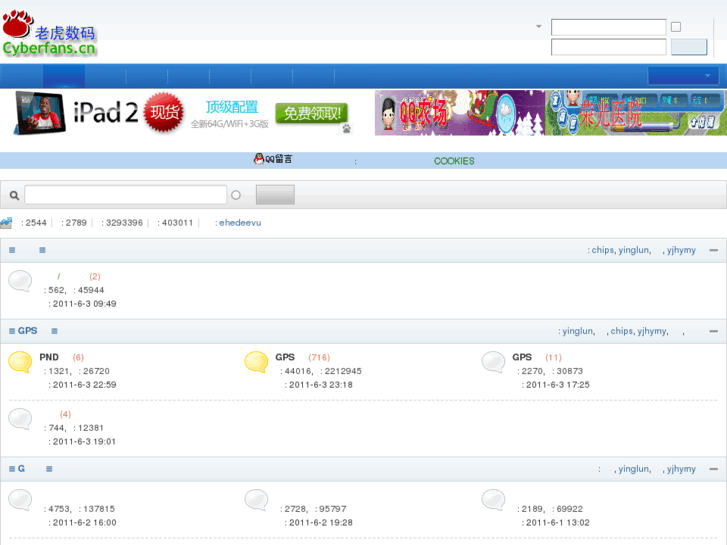Focus the login username input field
Screen dimensions: 727x545
click(608, 27)
